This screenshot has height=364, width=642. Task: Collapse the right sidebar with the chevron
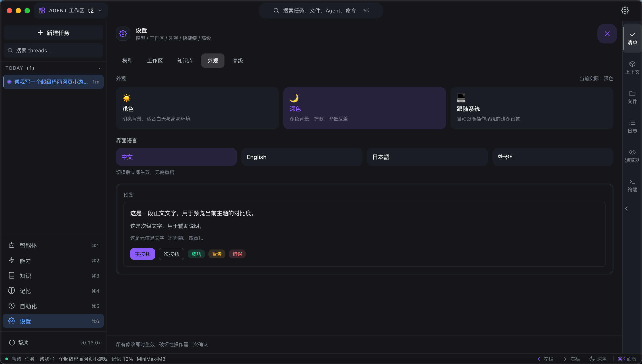click(626, 209)
